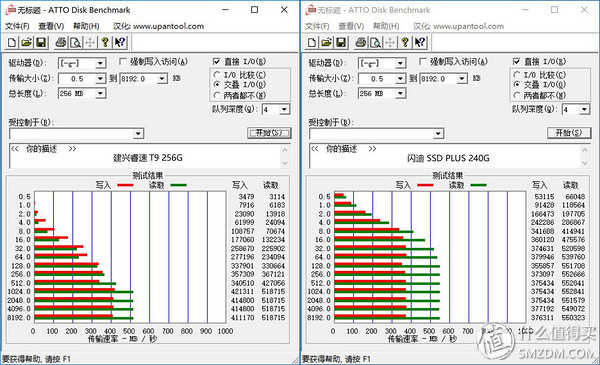The image size is (600, 365).
Task: Click www.upantool.com text in right window
Action: [x=468, y=26]
